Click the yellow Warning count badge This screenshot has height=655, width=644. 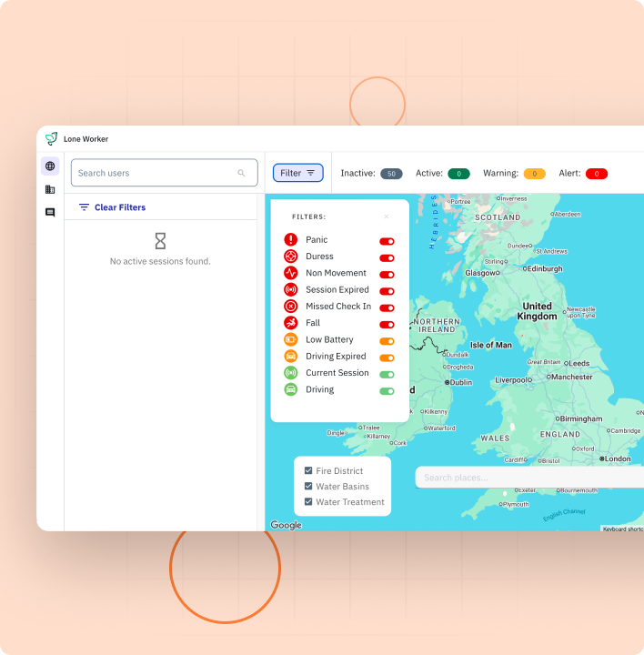click(x=534, y=174)
